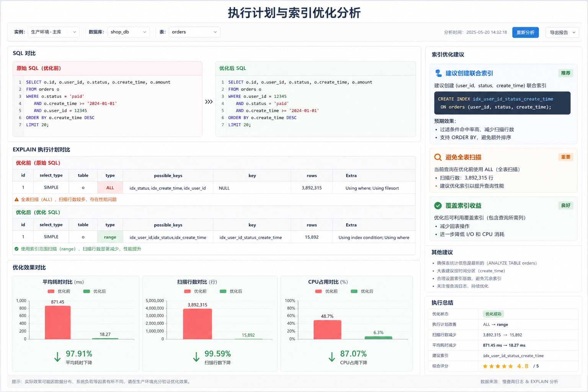Viewport: 588px width, 392px height.
Task: Click the 3,892,315 → 15,892 summary value
Action: 503,335
